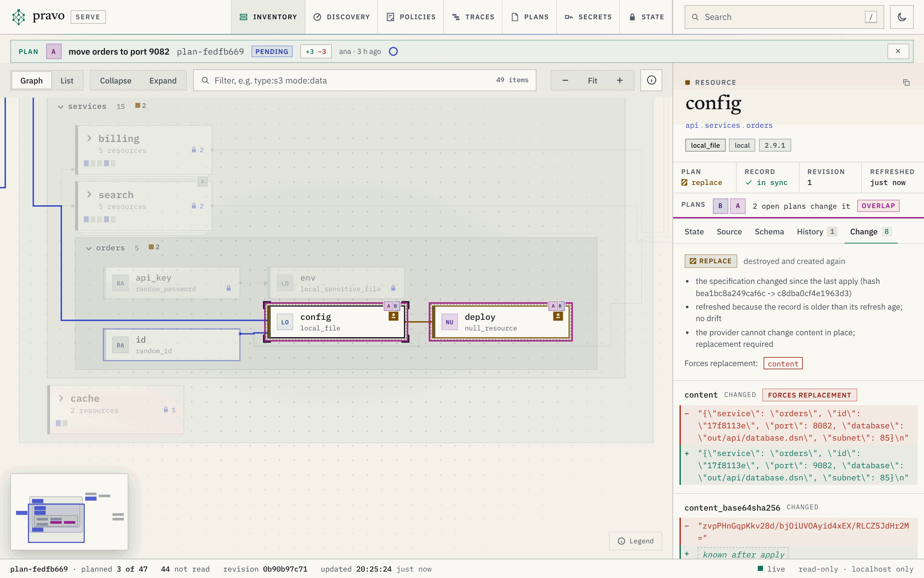Screen dimensions: 924x578
Task: Select the id random_id node
Action: [172, 345]
